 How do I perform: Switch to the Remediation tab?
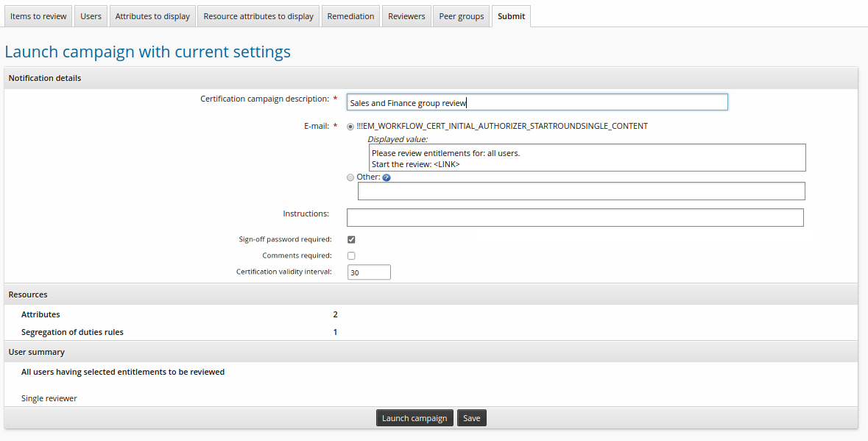click(x=350, y=16)
